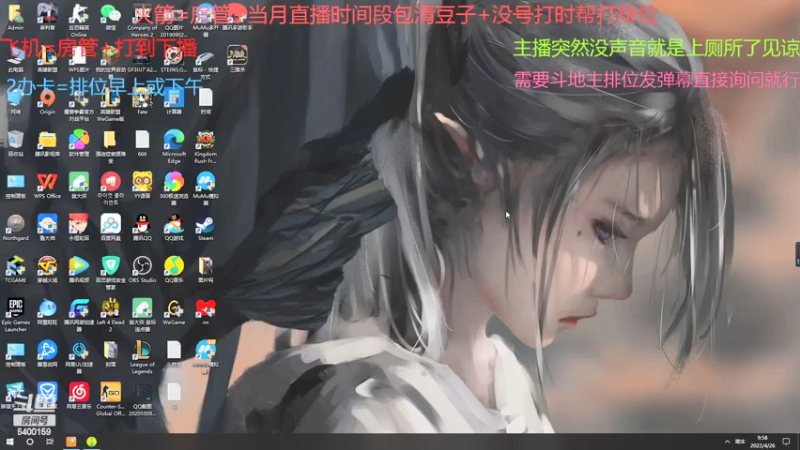Open Tencent Game Accelerator G icon
Screen dimensions: 800x450
tap(79, 314)
